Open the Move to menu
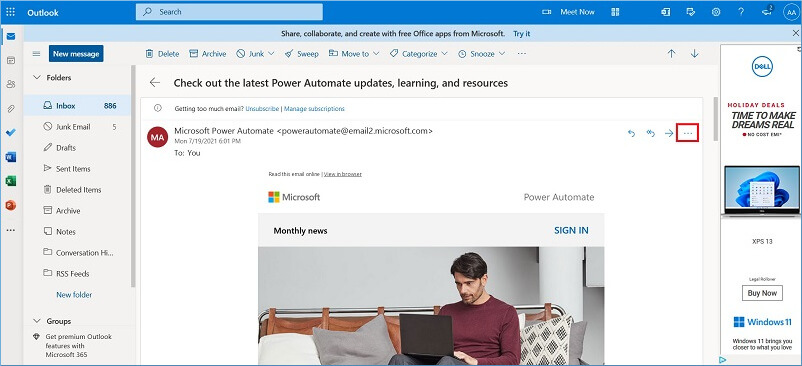Viewport: 802px width, 366px height. [354, 54]
